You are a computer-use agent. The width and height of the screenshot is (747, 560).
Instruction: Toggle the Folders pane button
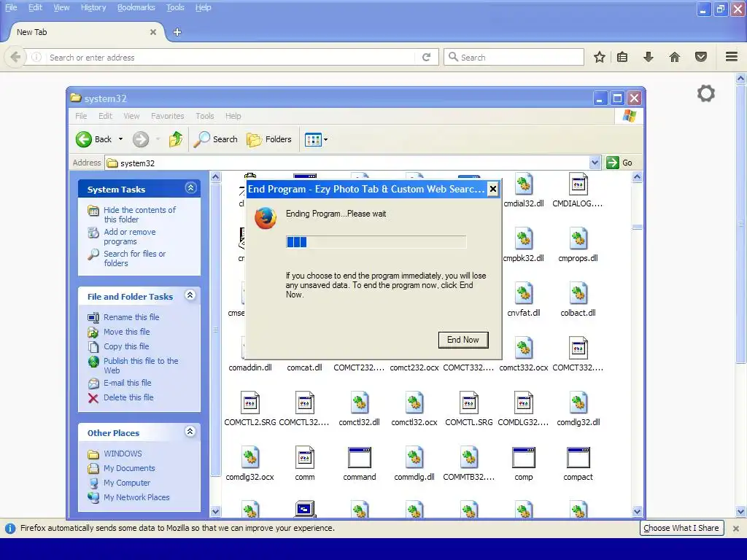[269, 139]
